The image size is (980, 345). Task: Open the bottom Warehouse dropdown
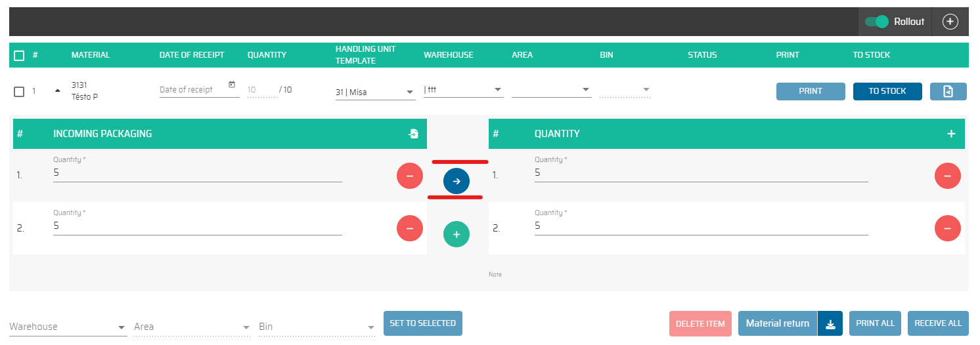[68, 327]
